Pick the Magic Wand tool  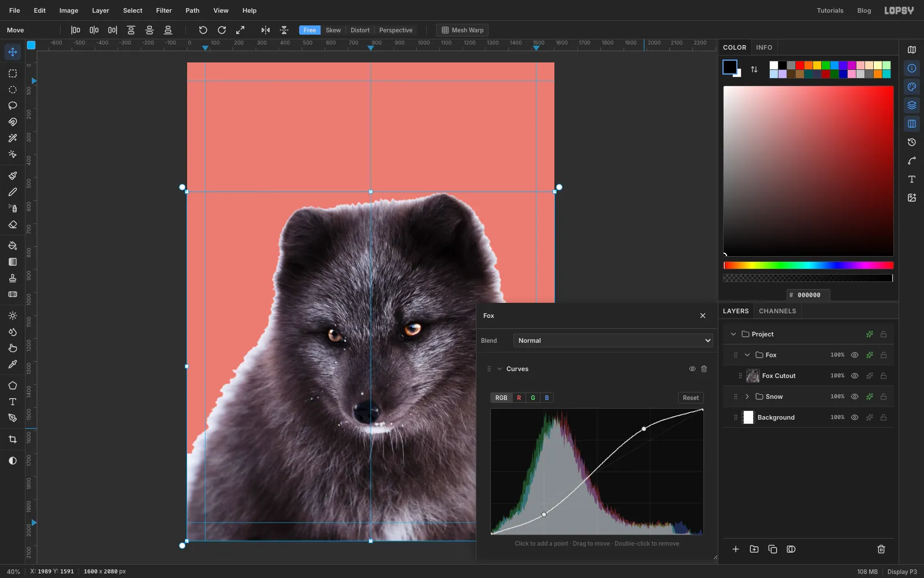tap(13, 138)
